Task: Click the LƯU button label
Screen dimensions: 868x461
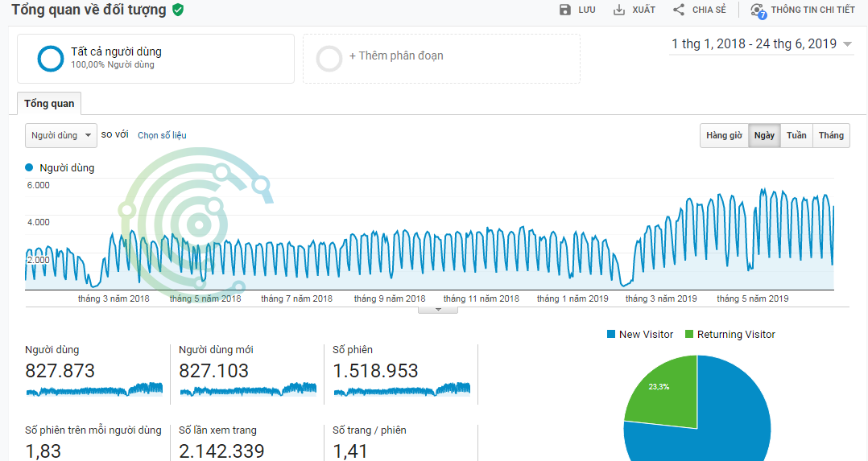Action: [587, 10]
